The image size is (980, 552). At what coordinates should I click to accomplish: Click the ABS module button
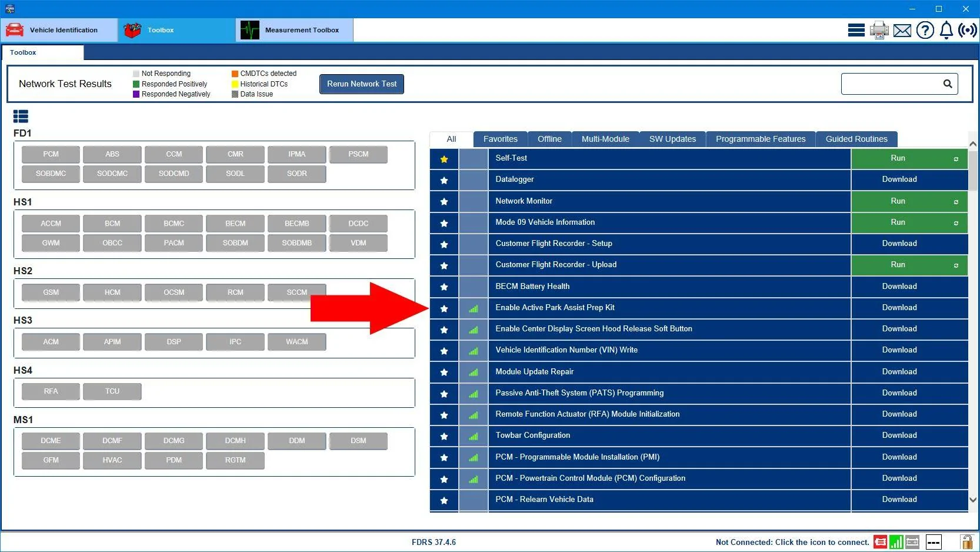[112, 154]
